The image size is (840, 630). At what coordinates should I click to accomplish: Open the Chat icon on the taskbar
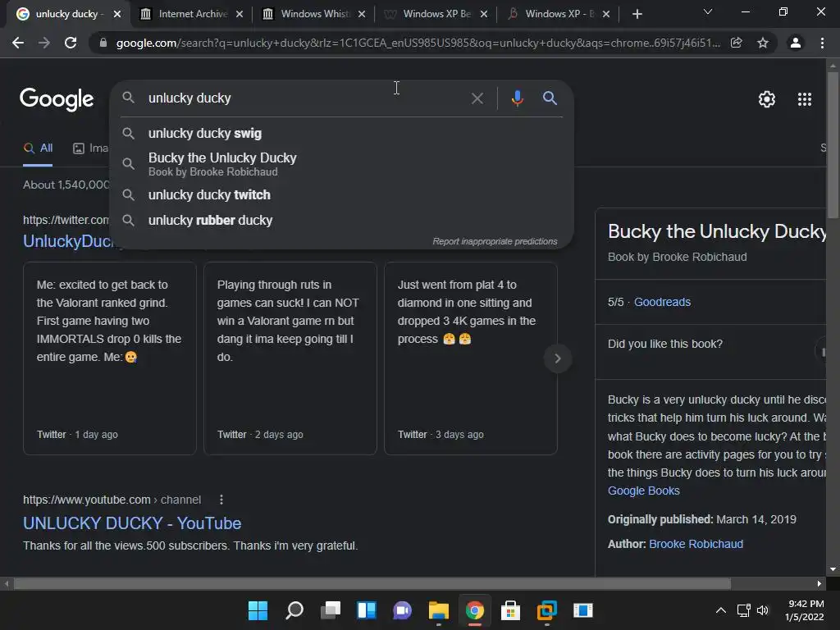[402, 610]
